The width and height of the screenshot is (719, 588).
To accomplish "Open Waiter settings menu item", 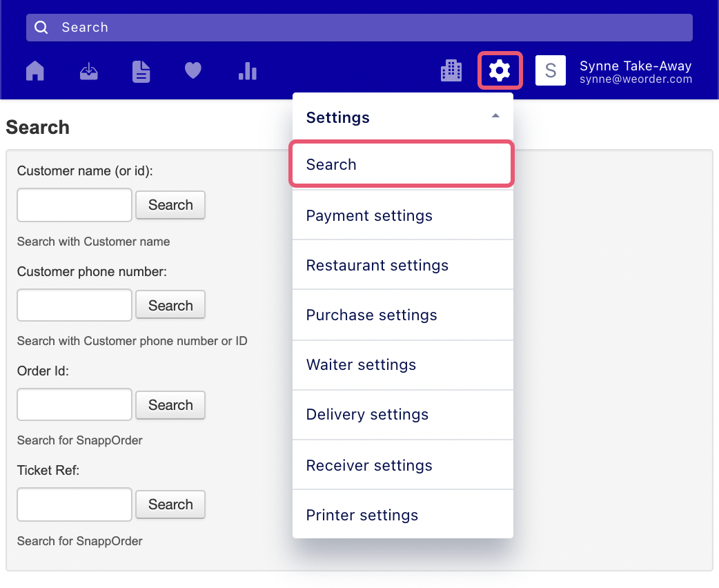I will [402, 364].
